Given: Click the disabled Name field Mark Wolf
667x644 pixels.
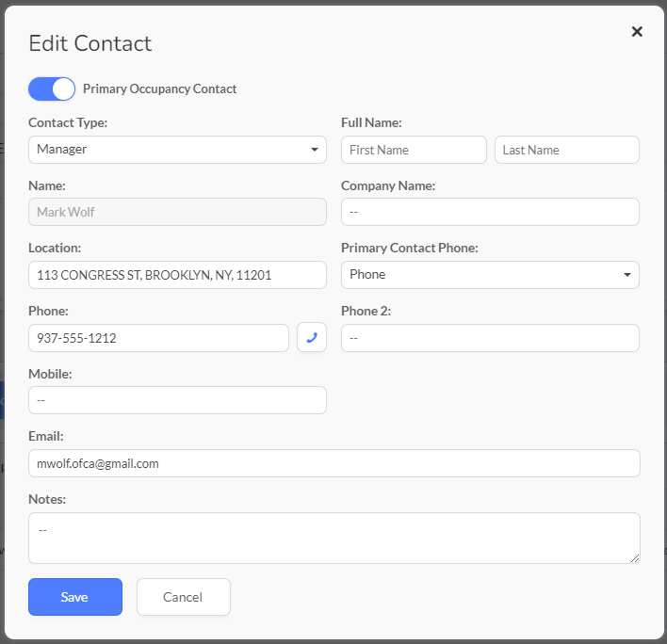Looking at the screenshot, I should (x=177, y=212).
